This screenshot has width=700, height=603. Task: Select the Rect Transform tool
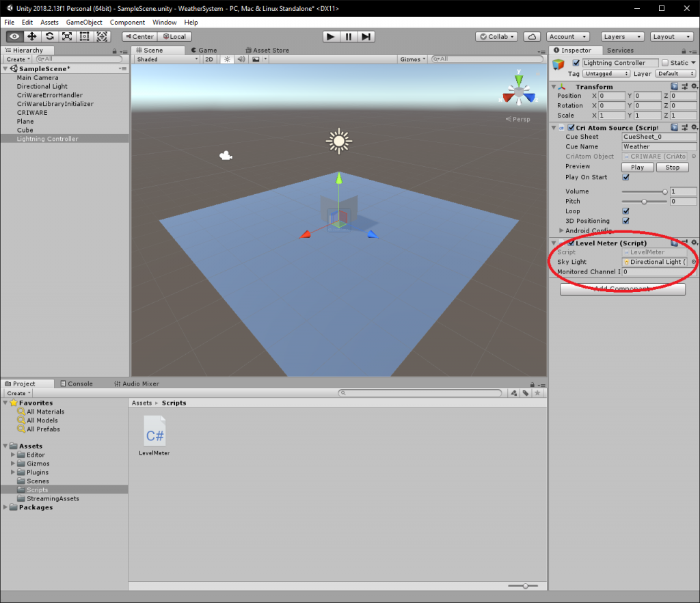pos(84,36)
